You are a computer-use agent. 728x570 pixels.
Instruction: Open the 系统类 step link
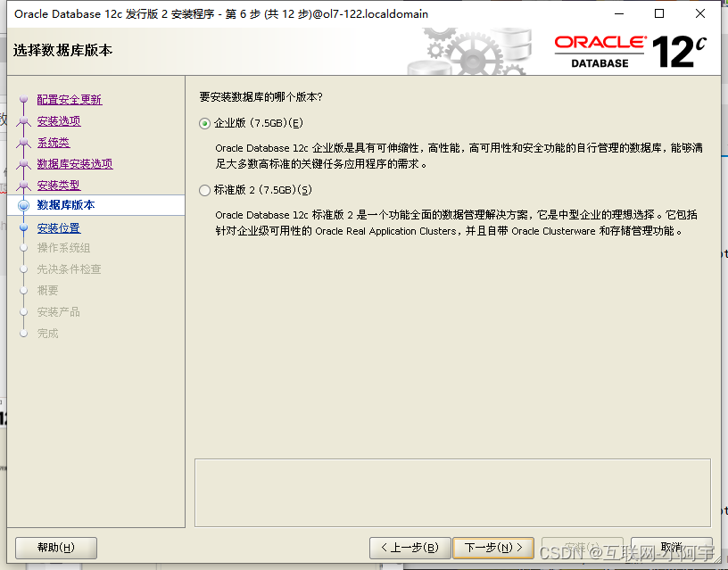53,143
